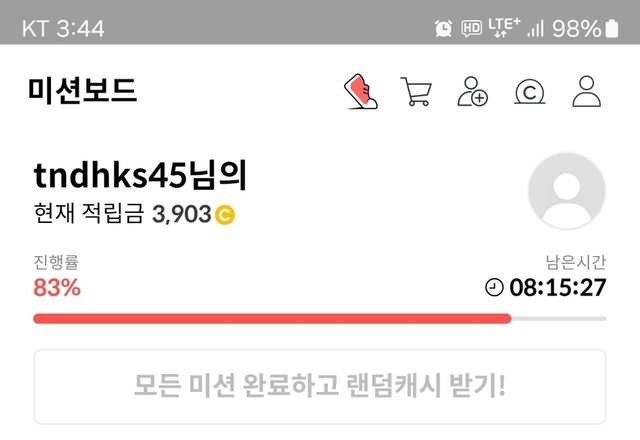
Task: Open the my profile person icon
Action: [587, 91]
